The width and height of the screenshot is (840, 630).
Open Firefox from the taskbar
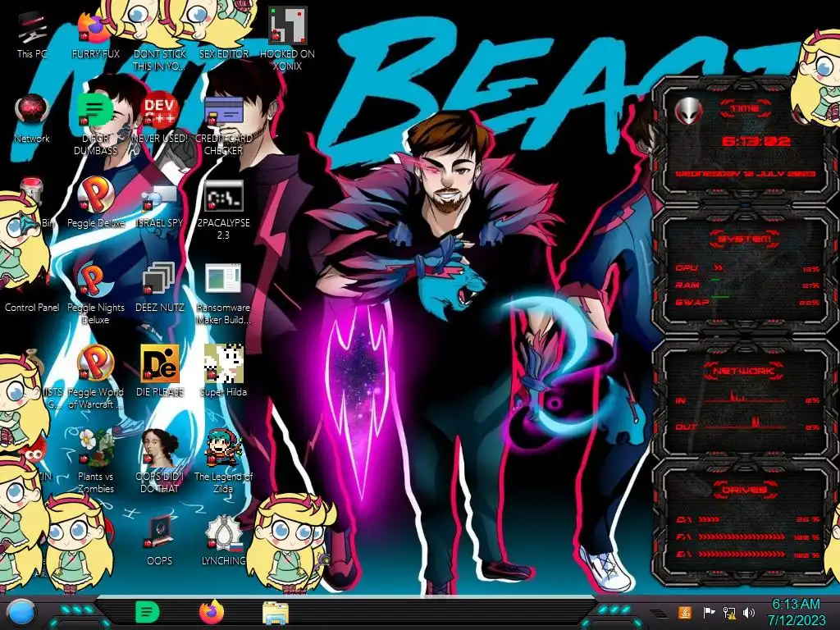pyautogui.click(x=211, y=612)
